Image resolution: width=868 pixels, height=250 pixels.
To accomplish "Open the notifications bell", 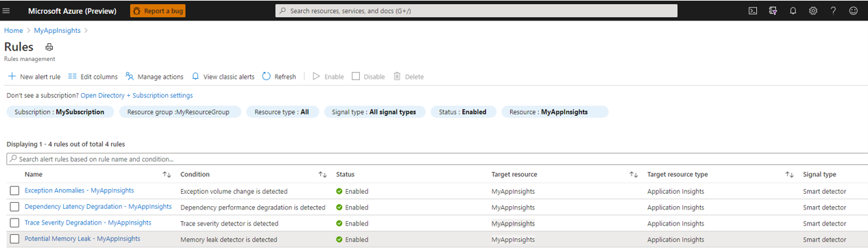I will pos(793,11).
